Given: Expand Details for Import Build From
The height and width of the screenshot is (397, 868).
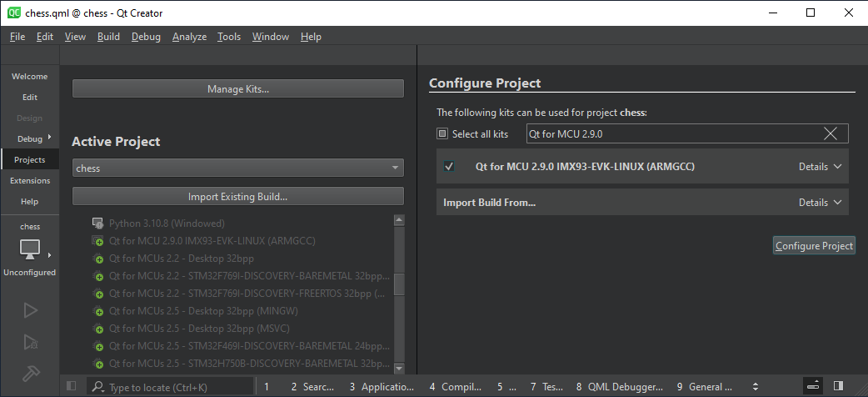Looking at the screenshot, I should 820,203.
